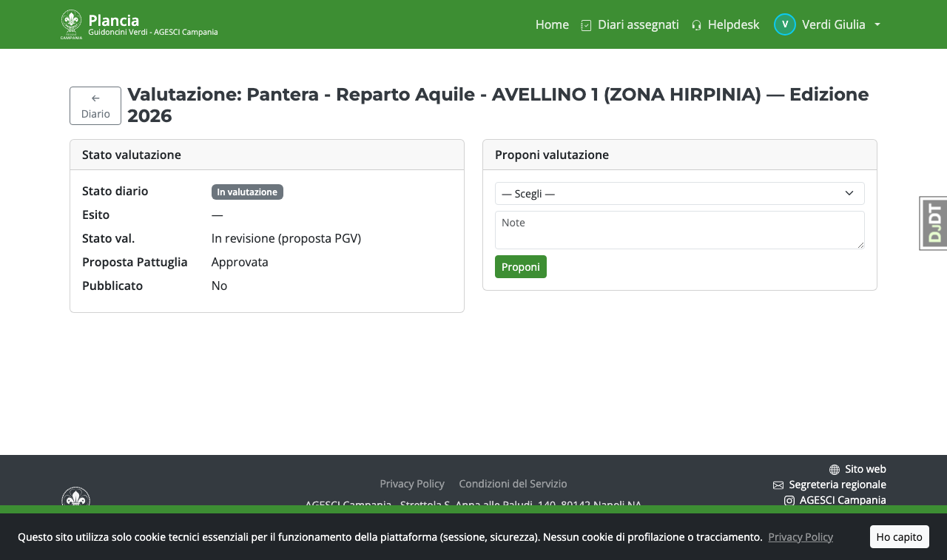The height and width of the screenshot is (560, 947).
Task: Open the Scegli evaluation dropdown
Action: pos(679,194)
